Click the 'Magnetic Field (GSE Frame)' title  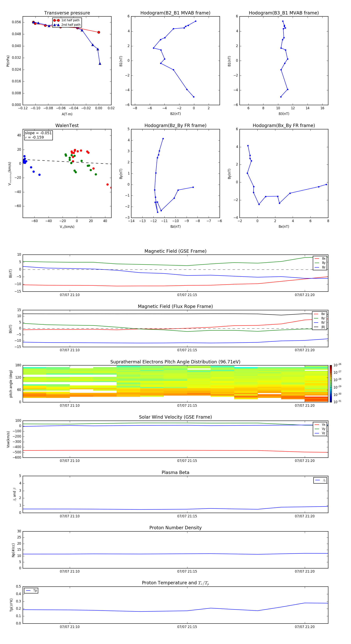(x=175, y=251)
